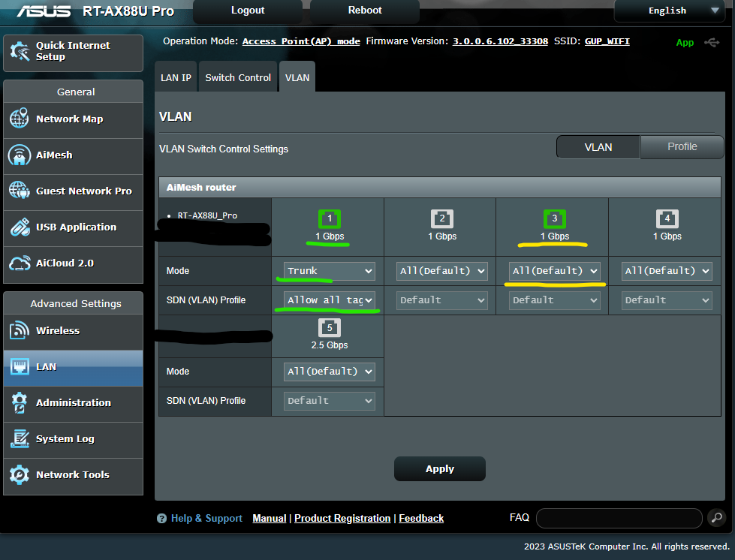Click the LAN icon in sidebar
The image size is (735, 560).
click(x=20, y=366)
